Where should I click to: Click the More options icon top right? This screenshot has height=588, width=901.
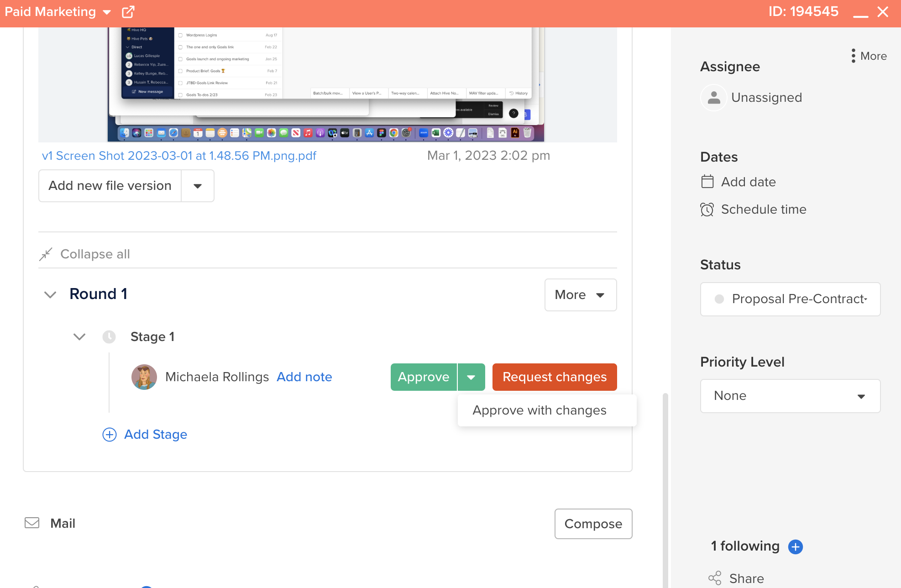(853, 55)
